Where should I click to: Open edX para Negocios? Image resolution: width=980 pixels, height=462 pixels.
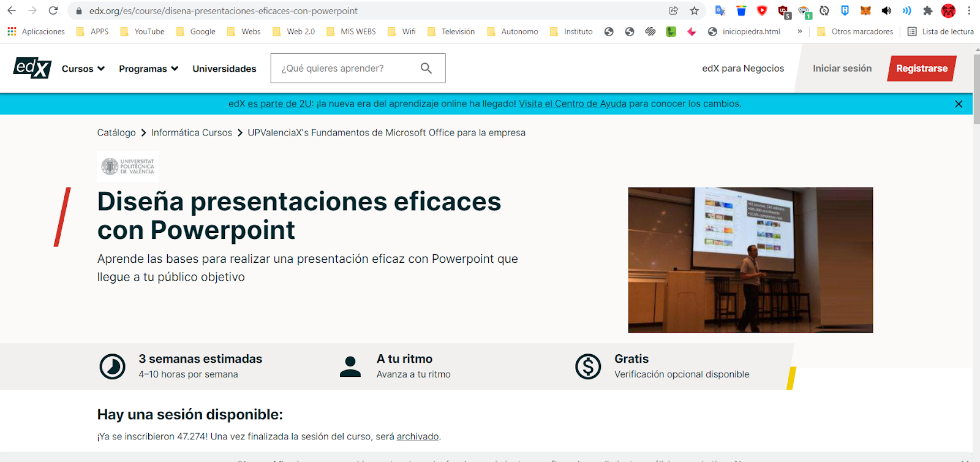(x=743, y=69)
